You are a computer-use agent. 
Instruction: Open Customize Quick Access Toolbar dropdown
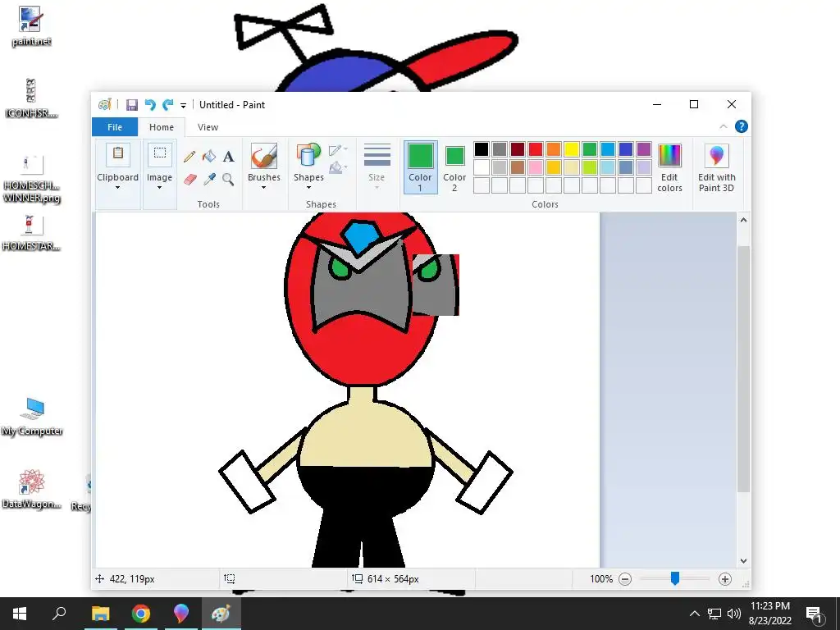point(183,106)
